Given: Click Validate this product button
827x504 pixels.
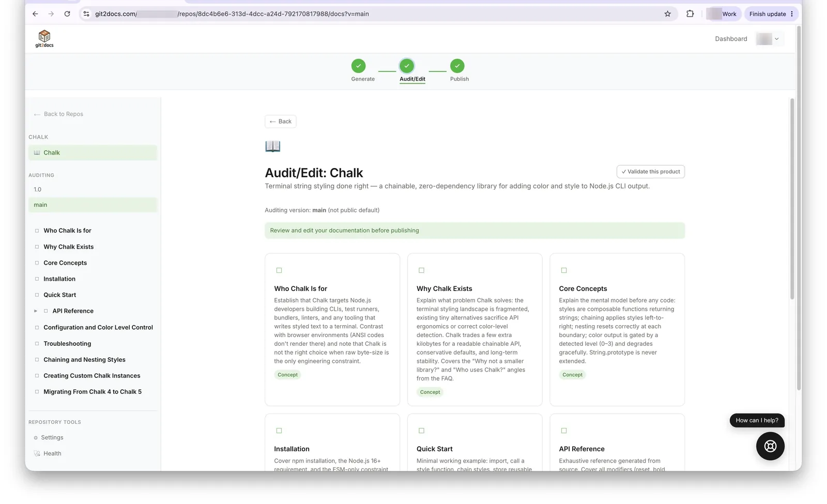Looking at the screenshot, I should coord(650,172).
